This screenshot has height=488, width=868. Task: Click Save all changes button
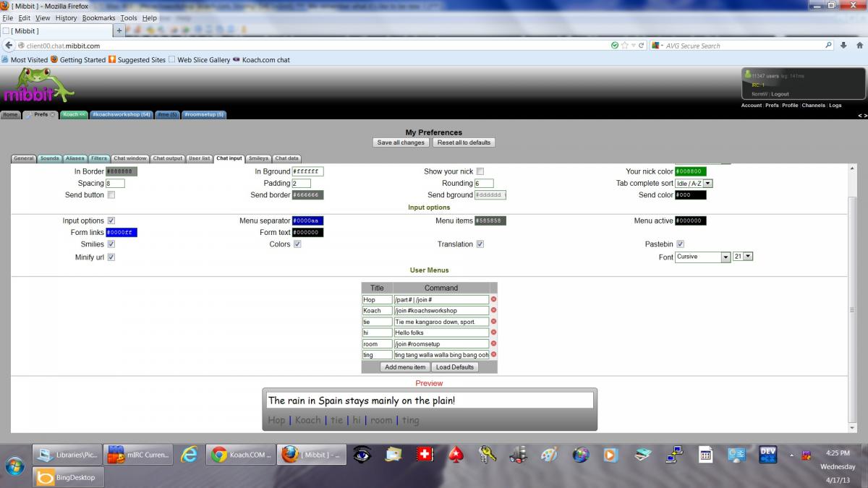[401, 142]
